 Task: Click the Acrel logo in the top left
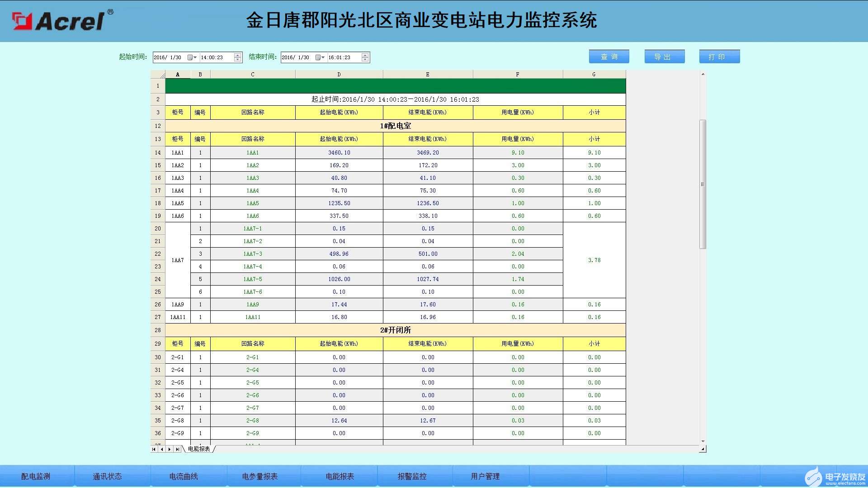pyautogui.click(x=59, y=20)
